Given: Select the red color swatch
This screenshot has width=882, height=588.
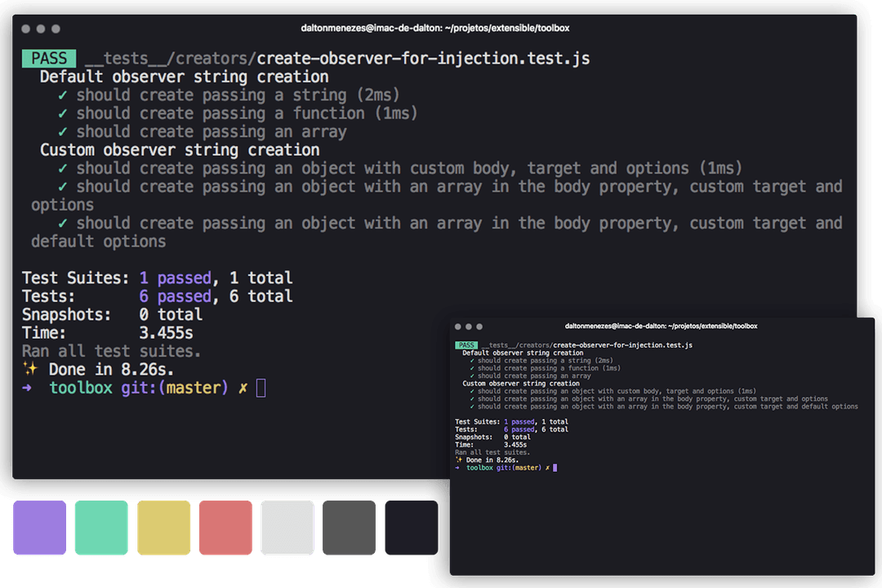Looking at the screenshot, I should pyautogui.click(x=225, y=528).
